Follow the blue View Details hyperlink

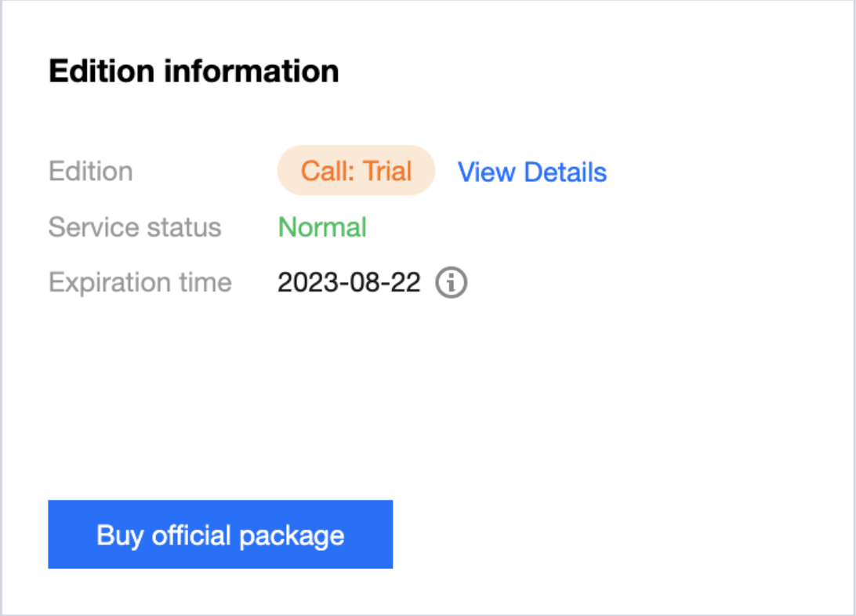[531, 172]
